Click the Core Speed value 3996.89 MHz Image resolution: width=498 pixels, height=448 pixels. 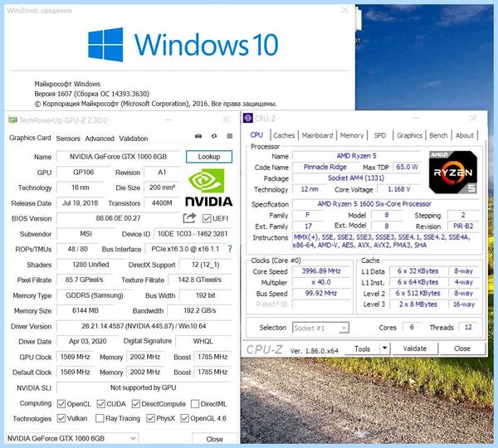pos(321,271)
